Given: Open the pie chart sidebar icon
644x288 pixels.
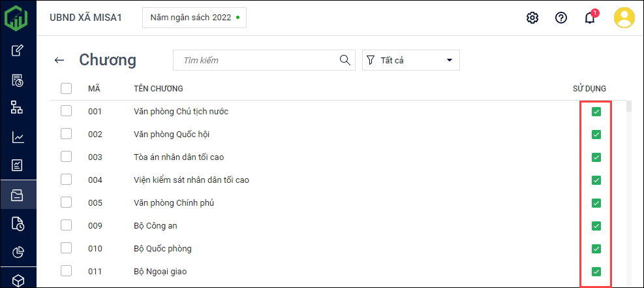Looking at the screenshot, I should pyautogui.click(x=18, y=252).
